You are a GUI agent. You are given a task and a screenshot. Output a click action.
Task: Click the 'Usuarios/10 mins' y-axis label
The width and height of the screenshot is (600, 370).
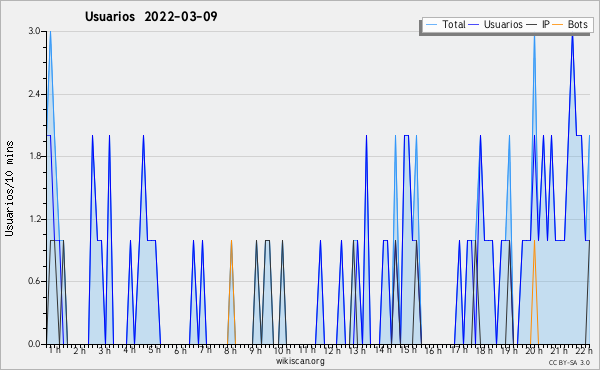coord(9,188)
